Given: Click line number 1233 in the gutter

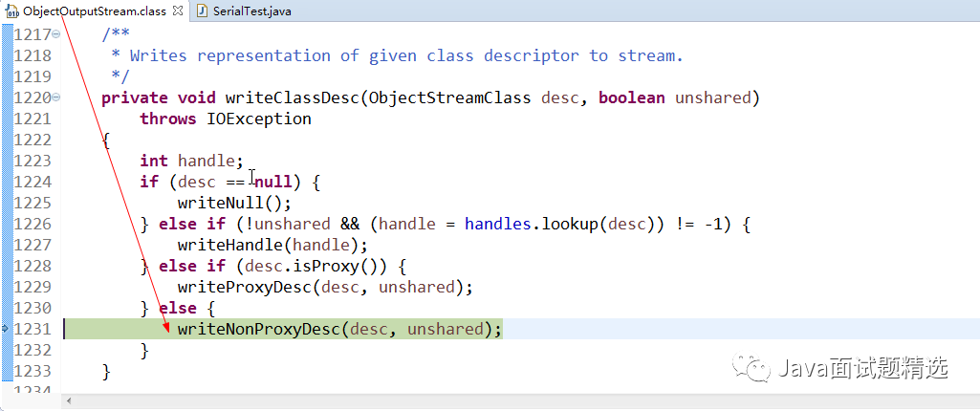Looking at the screenshot, I should pos(33,371).
